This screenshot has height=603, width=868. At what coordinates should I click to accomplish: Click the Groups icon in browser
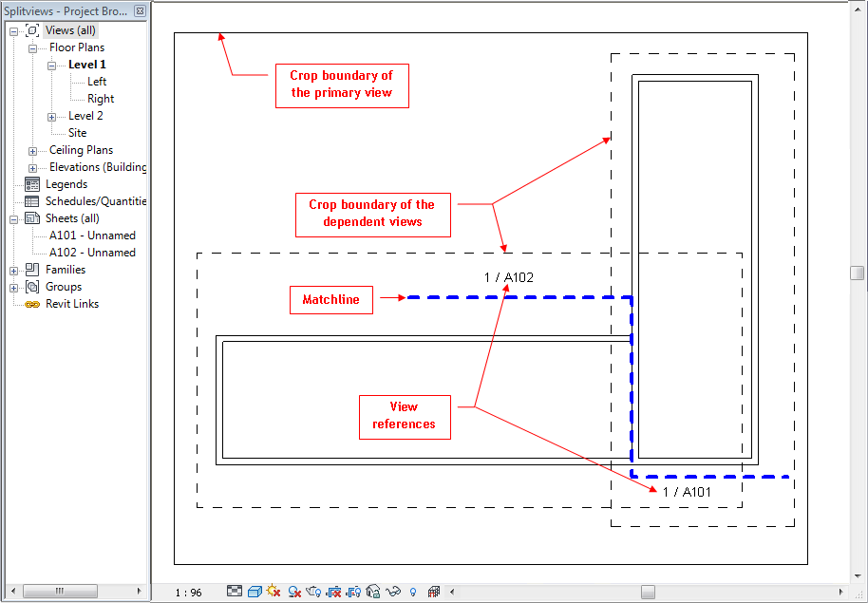tap(32, 287)
